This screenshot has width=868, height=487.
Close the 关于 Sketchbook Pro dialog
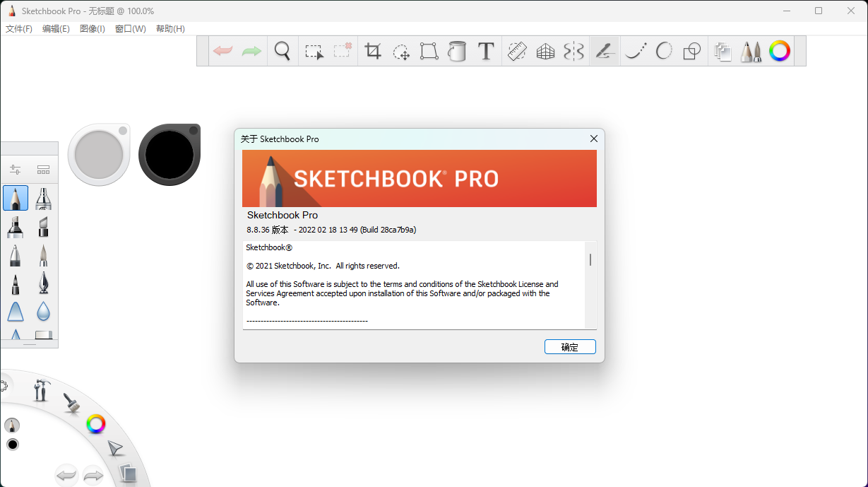594,139
